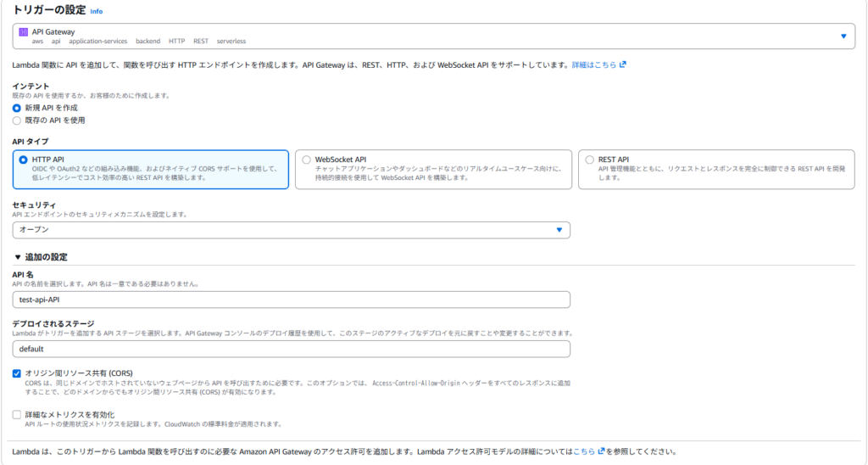The height and width of the screenshot is (465, 868).
Task: Click the 'serverless' tag under API Gateway
Action: (231, 41)
